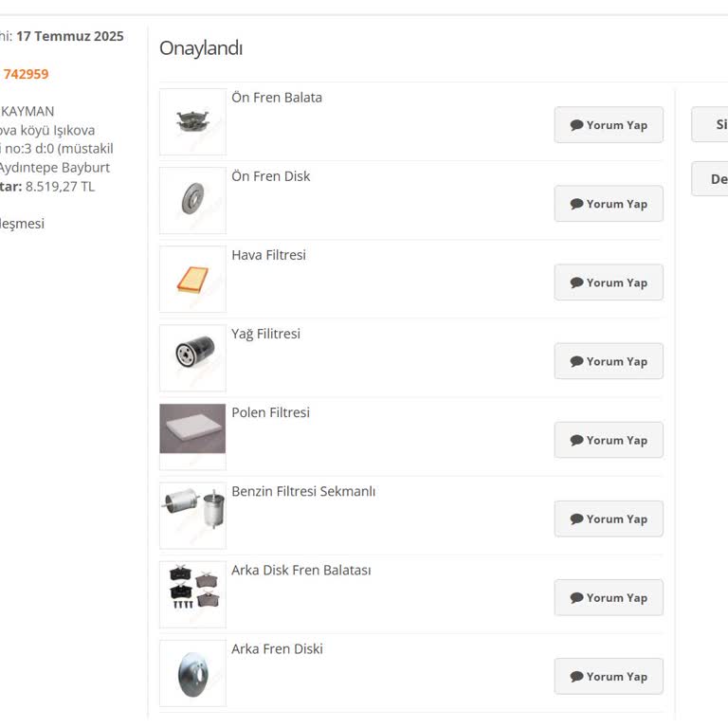Click Yorum Yap for Ön Fren Balata
The image size is (728, 728).
609,125
